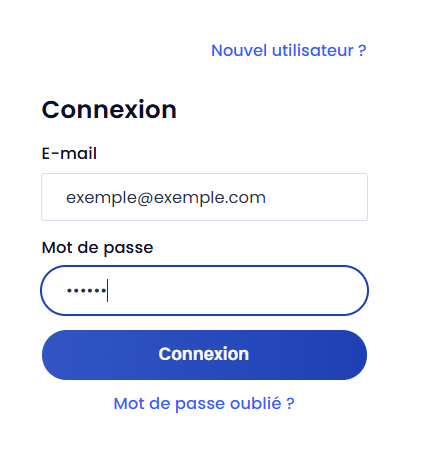
Task: Focus the Mot de passe input field
Action: click(x=204, y=290)
